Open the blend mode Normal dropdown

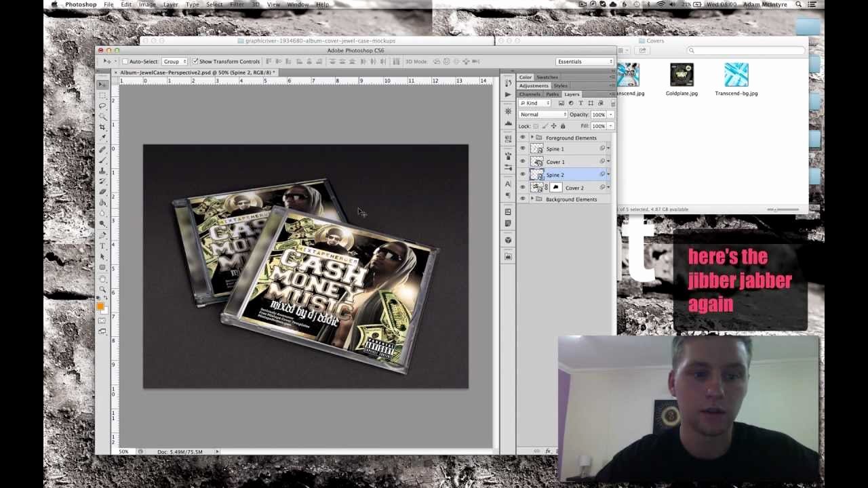(x=542, y=115)
